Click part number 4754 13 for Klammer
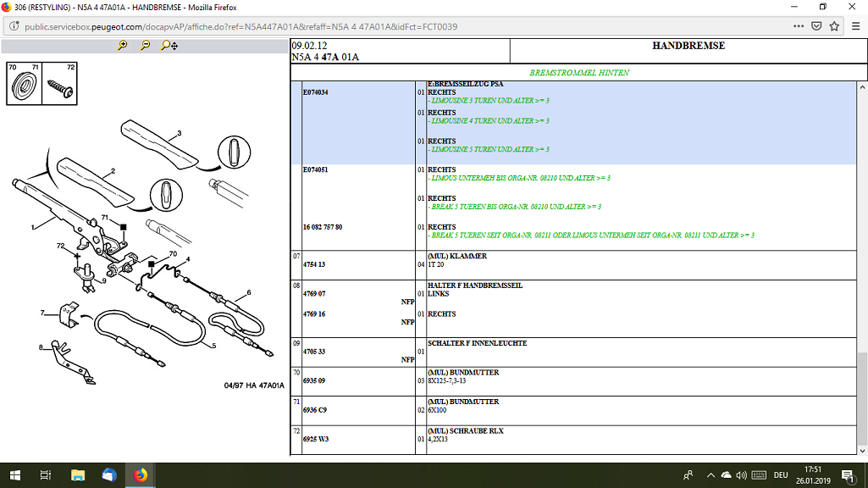 [313, 264]
